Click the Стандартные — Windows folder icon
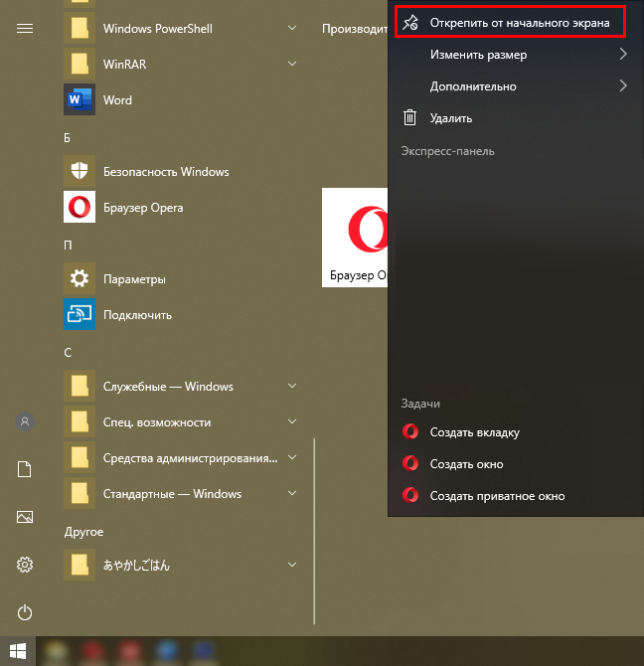 point(80,493)
